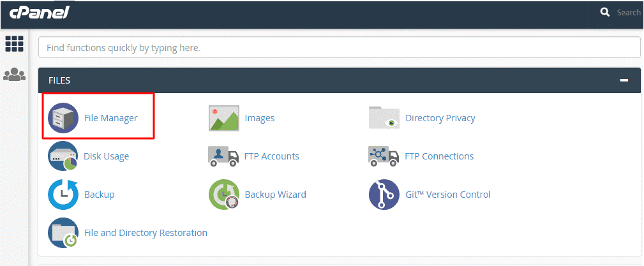
Task: Click the Disk Usage icon
Action: click(63, 156)
